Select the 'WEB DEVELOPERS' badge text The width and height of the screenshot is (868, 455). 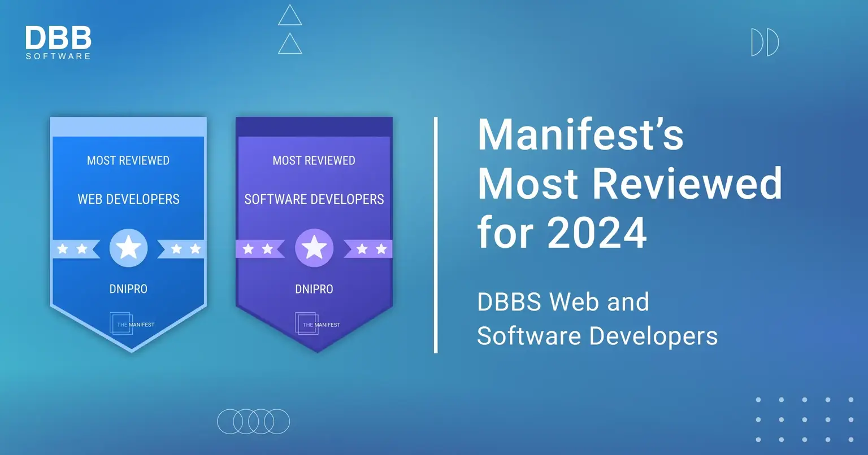click(x=128, y=199)
